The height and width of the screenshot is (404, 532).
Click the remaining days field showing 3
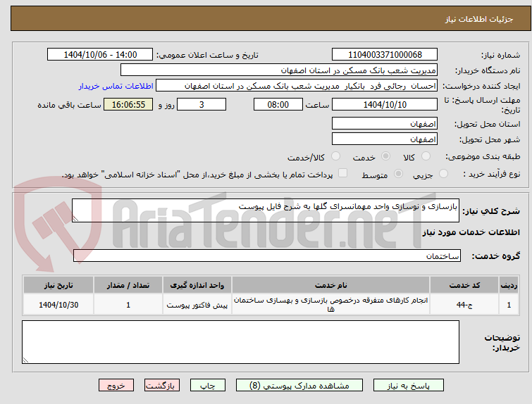coord(202,104)
